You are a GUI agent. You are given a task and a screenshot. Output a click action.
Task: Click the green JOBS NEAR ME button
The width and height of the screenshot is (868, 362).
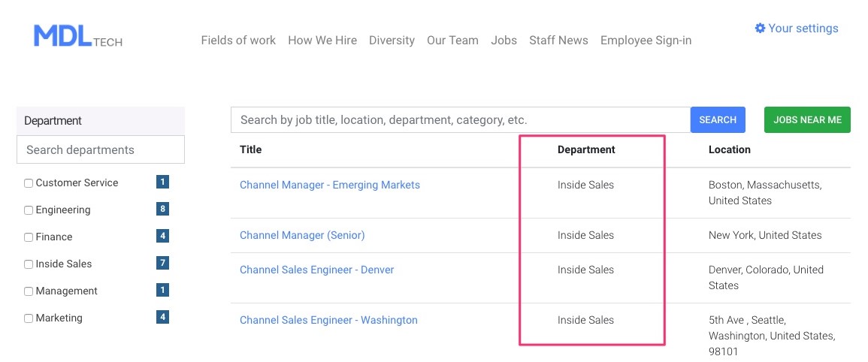808,120
